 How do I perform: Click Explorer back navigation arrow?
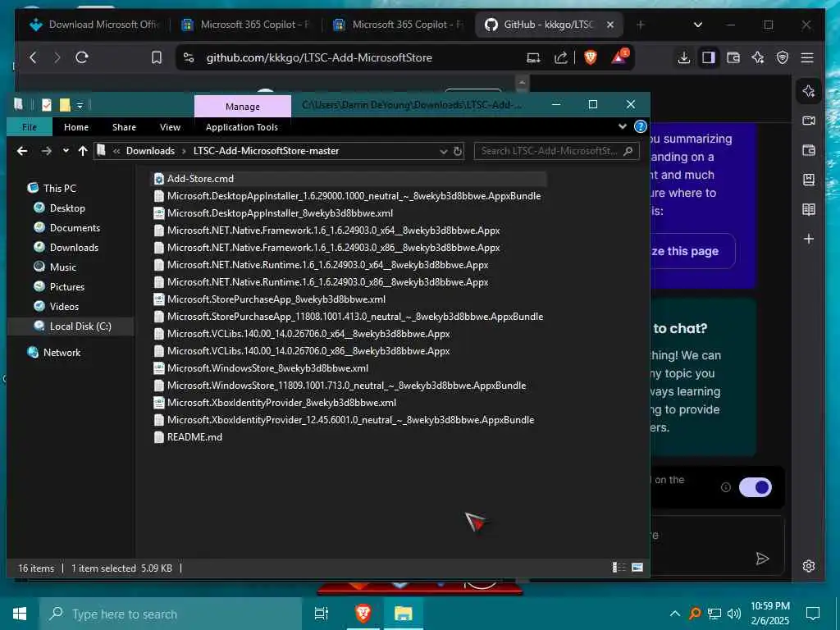pos(22,151)
